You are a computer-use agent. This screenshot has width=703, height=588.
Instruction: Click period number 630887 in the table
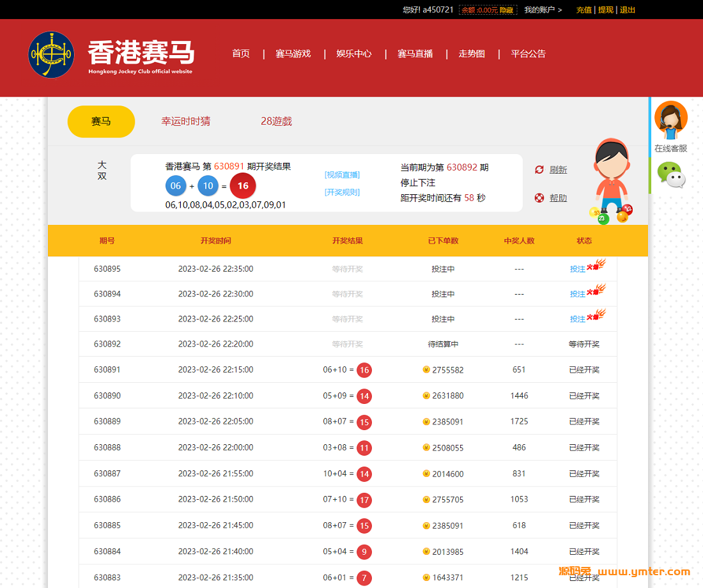coord(107,474)
